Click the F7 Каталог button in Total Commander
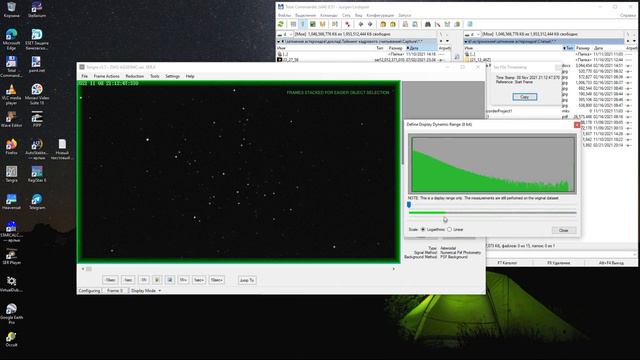This screenshot has height=360, width=640. pos(507,263)
